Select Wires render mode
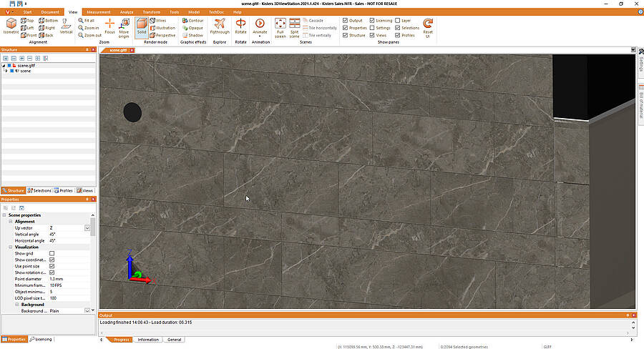Image resolution: width=644 pixels, height=349 pixels. pyautogui.click(x=158, y=21)
